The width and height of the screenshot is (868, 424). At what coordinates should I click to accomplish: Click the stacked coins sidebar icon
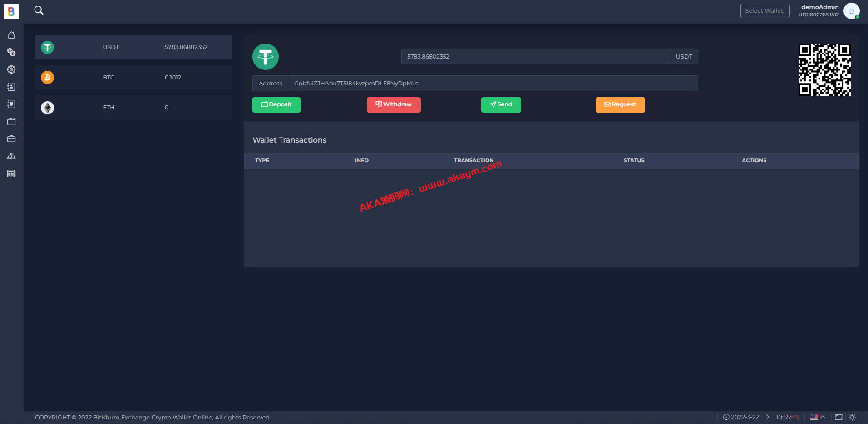coord(11,52)
